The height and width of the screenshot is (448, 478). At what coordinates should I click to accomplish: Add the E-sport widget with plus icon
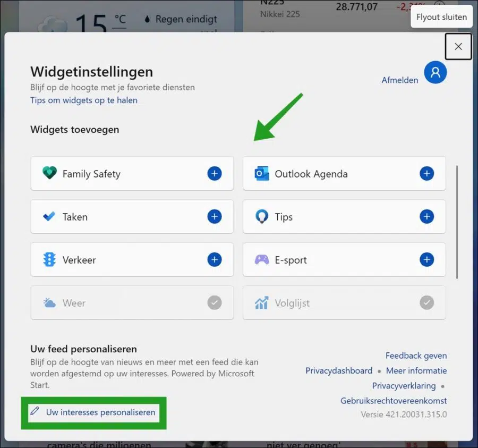click(426, 259)
